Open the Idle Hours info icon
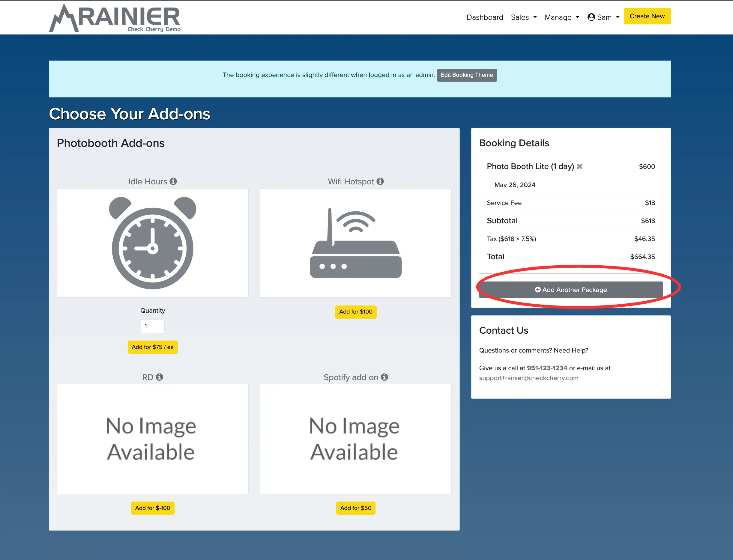This screenshot has height=560, width=733. (x=173, y=181)
